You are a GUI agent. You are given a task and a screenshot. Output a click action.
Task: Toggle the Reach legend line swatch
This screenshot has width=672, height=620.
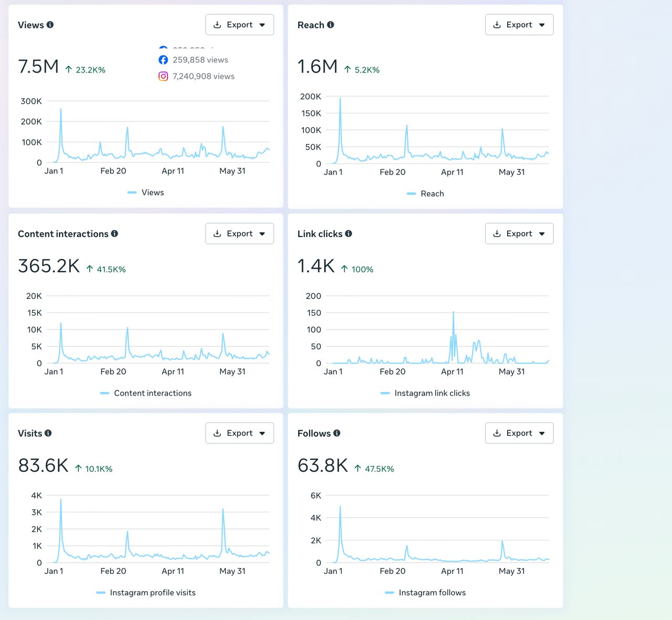point(412,194)
